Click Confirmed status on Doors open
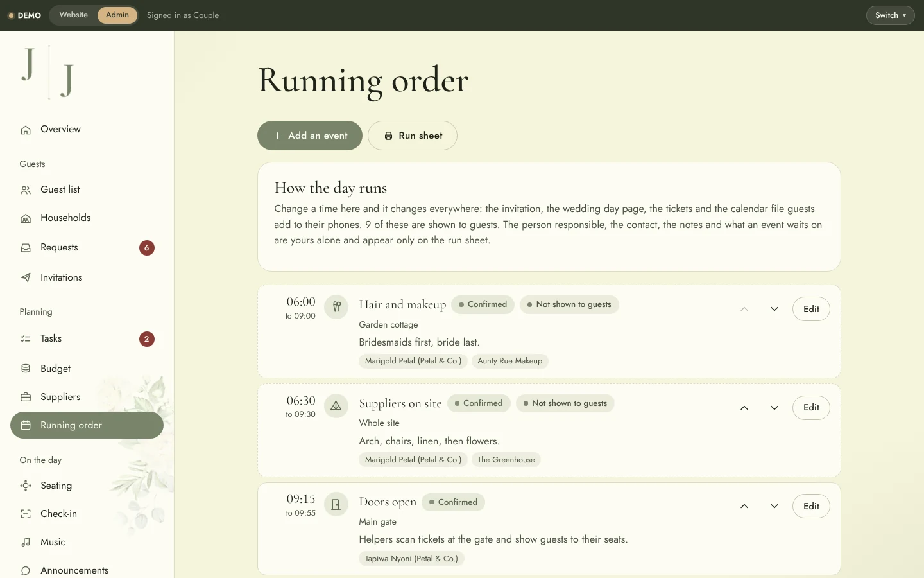This screenshot has height=578, width=924. (x=453, y=502)
